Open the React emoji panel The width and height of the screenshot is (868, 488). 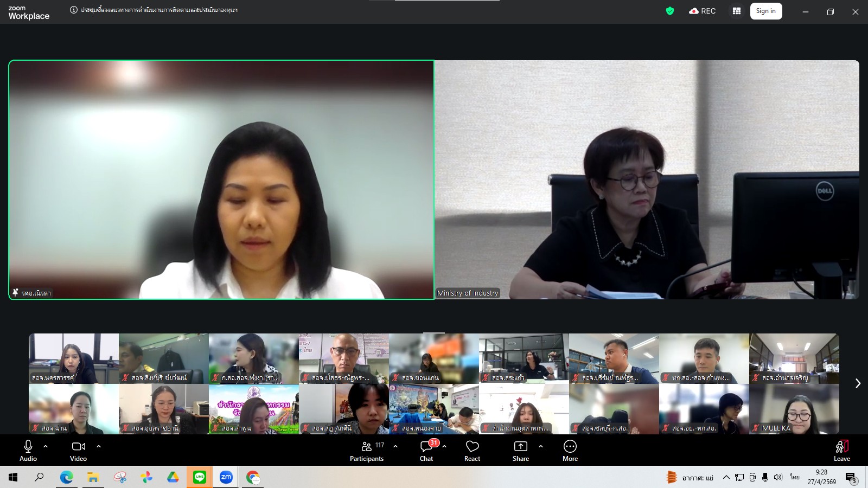[472, 451]
